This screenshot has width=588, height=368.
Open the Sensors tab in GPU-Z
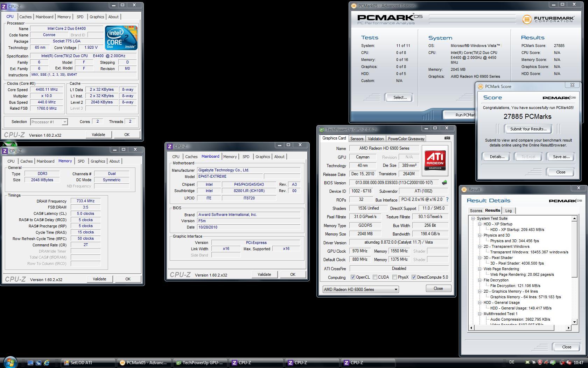coord(357,139)
